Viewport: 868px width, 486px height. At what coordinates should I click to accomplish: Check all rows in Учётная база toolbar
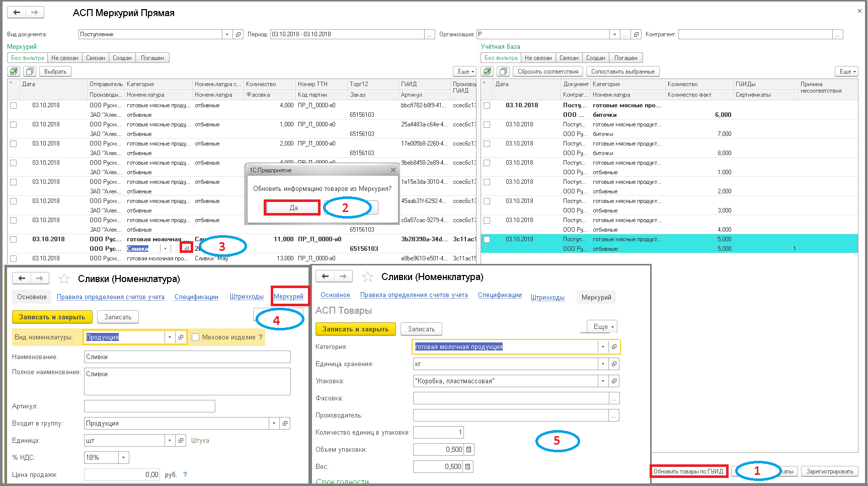tap(487, 72)
